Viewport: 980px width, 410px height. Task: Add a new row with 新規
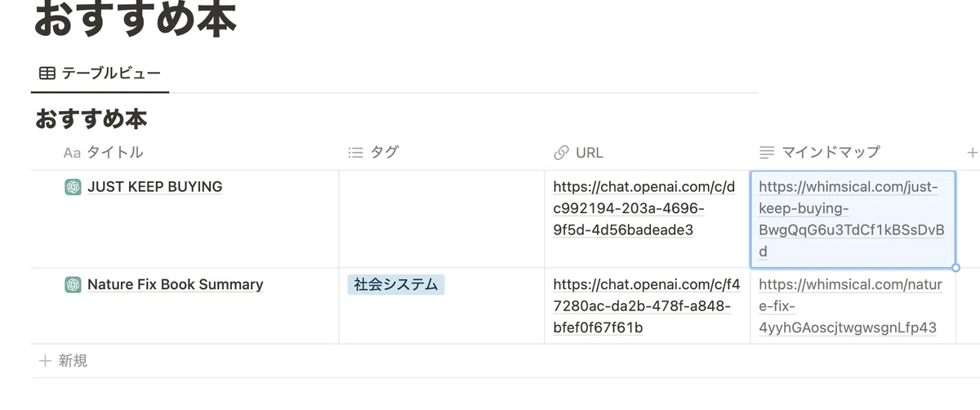click(63, 360)
